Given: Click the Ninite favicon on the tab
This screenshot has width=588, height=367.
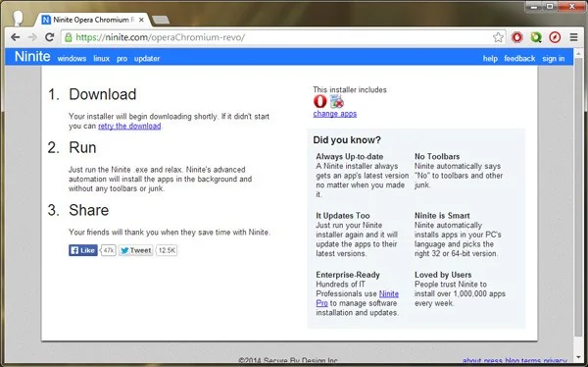Looking at the screenshot, I should (46, 20).
